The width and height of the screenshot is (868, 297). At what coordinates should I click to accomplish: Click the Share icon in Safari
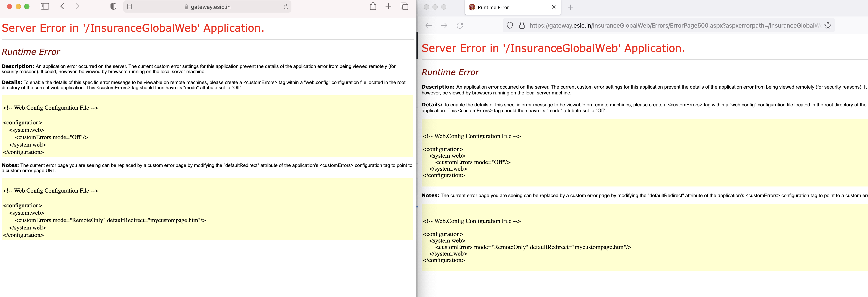pyautogui.click(x=373, y=6)
